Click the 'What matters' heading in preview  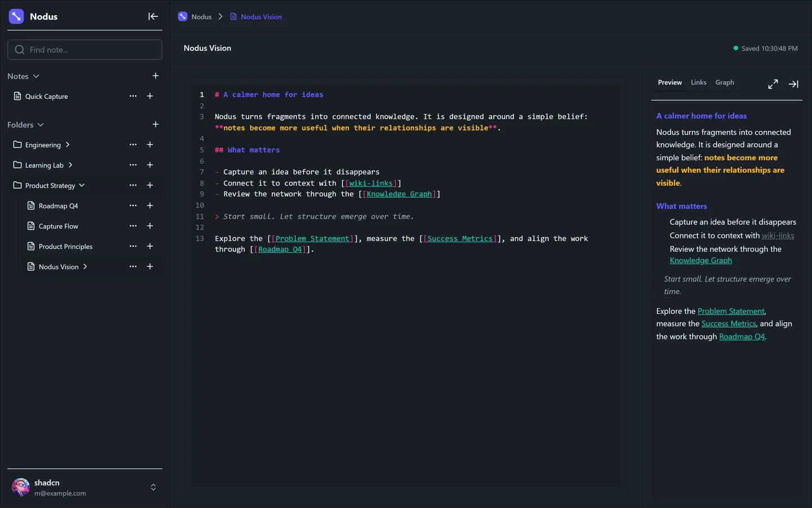pyautogui.click(x=682, y=206)
